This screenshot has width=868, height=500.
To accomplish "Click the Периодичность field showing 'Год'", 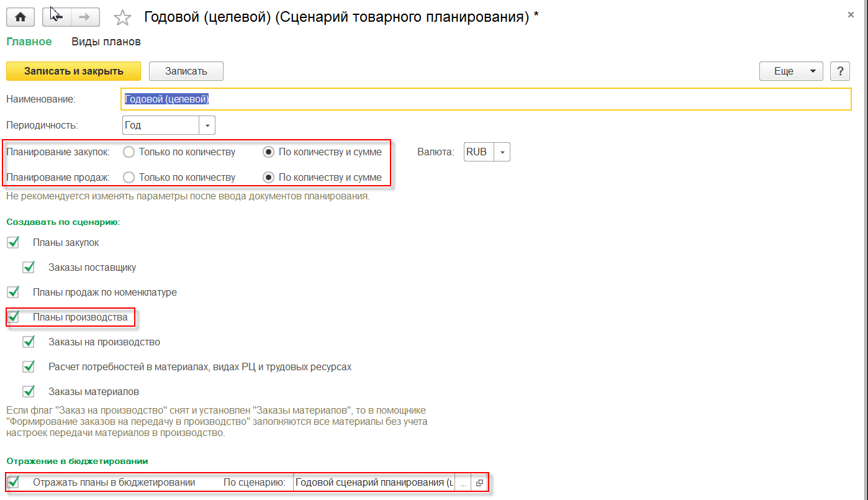I will [x=161, y=125].
